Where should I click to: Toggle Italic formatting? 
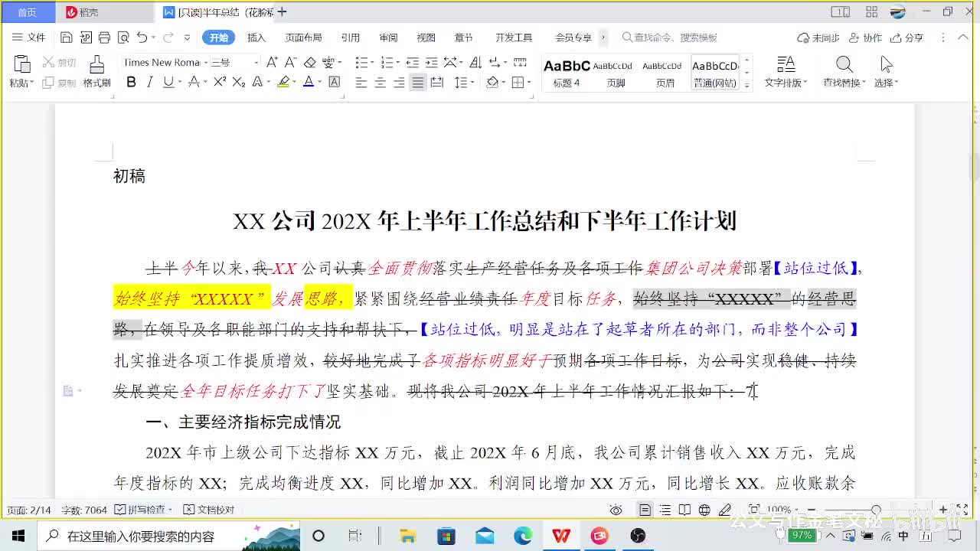149,82
